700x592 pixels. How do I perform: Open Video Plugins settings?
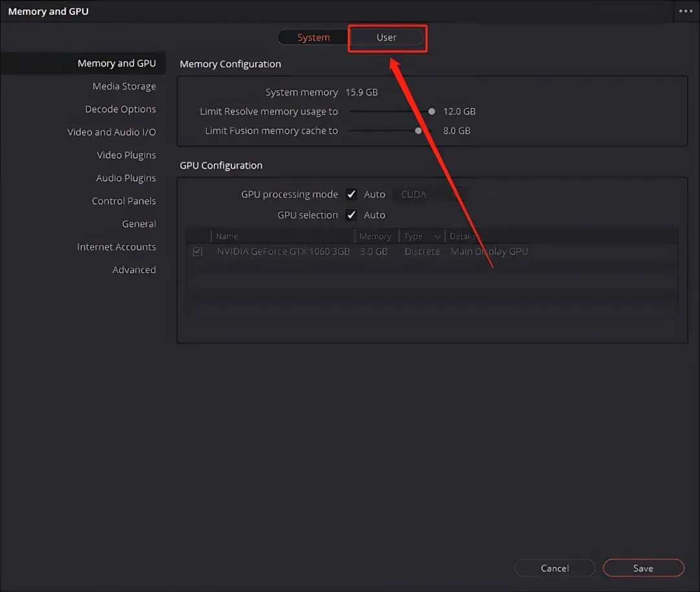(x=126, y=155)
